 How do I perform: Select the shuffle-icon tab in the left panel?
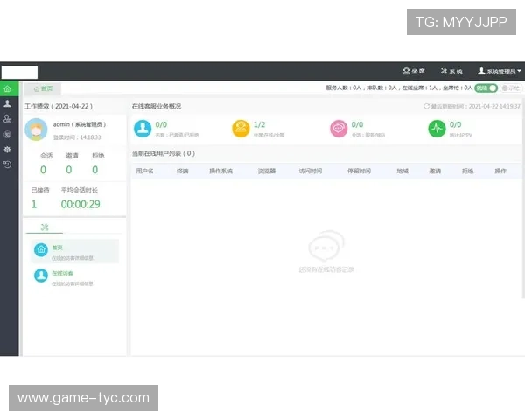(x=45, y=227)
